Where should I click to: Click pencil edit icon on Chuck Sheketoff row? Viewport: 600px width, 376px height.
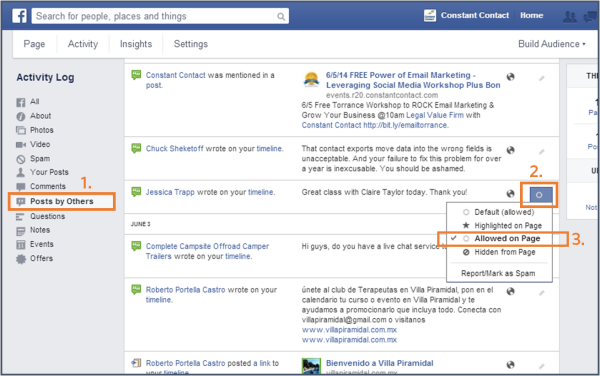[x=541, y=151]
